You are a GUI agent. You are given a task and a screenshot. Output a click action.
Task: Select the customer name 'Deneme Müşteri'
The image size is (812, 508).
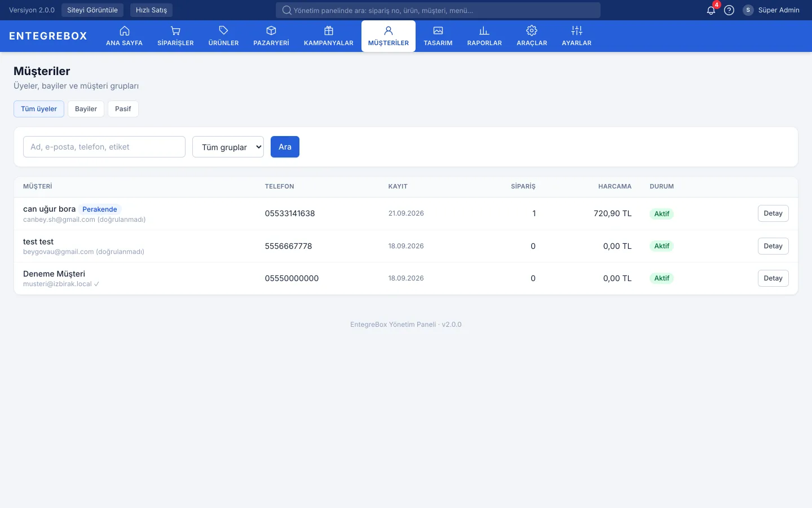coord(54,274)
